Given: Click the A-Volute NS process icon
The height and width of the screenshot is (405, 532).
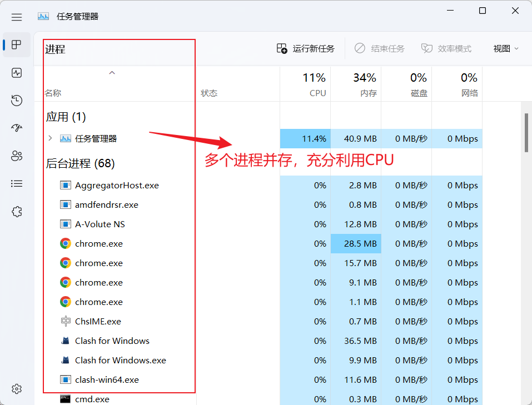Looking at the screenshot, I should (66, 224).
